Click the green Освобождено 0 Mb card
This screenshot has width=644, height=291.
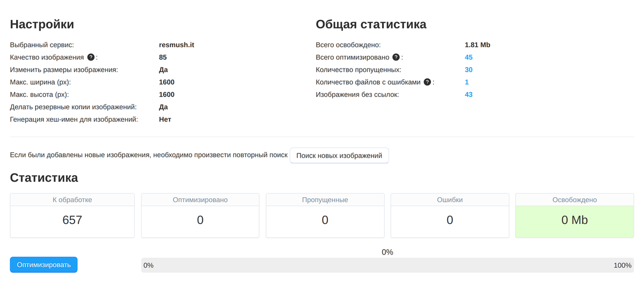[574, 215]
